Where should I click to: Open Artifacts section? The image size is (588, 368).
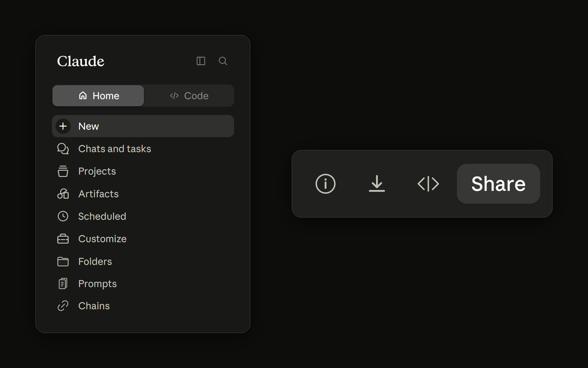coord(143,194)
